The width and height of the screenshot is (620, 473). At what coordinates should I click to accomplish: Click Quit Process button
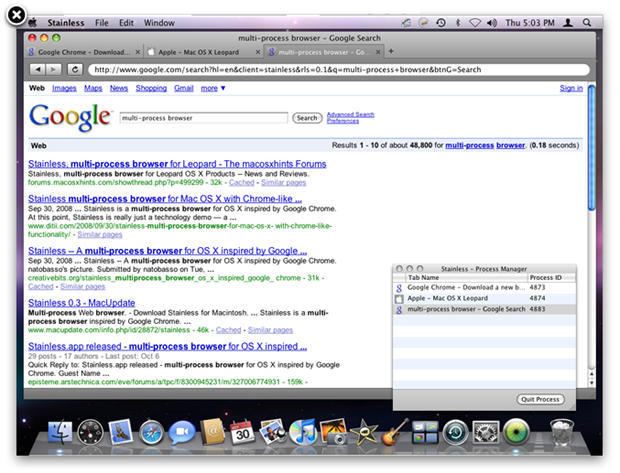[540, 399]
